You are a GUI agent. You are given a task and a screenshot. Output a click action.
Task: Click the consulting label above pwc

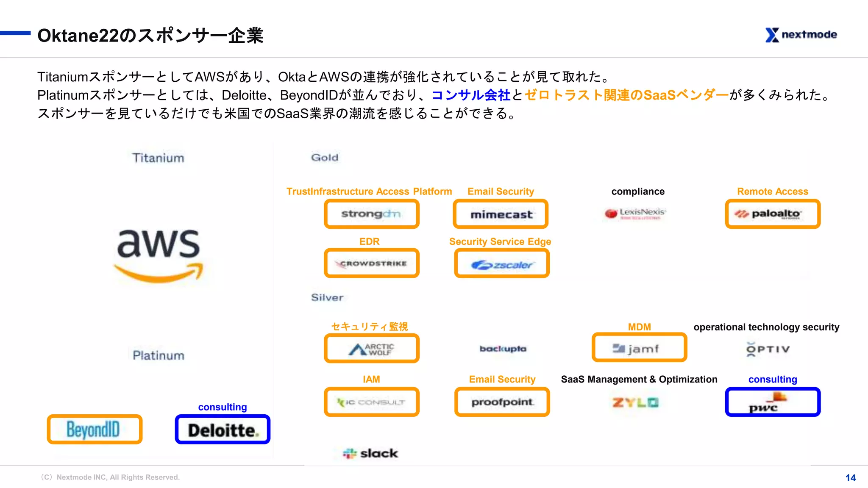click(x=773, y=379)
